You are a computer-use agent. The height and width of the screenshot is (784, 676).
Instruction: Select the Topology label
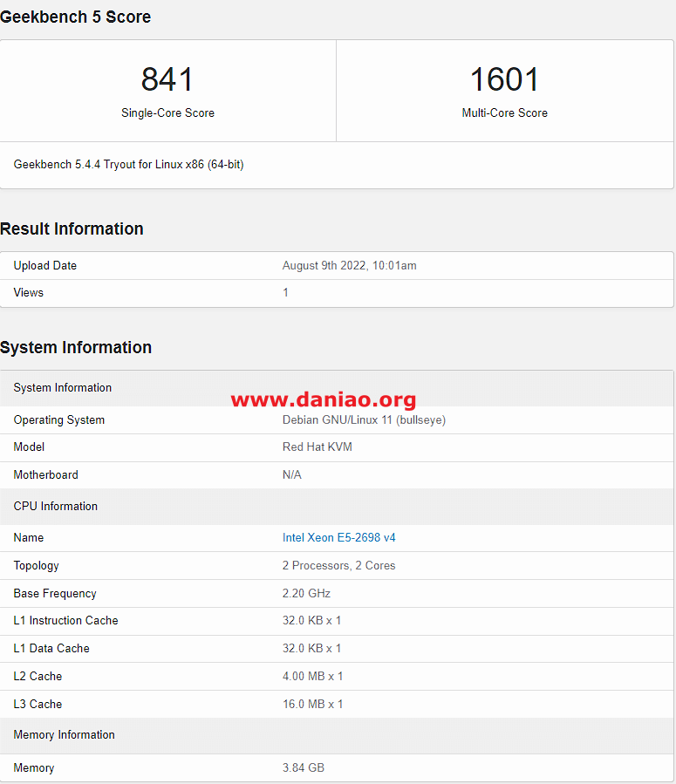coord(36,565)
